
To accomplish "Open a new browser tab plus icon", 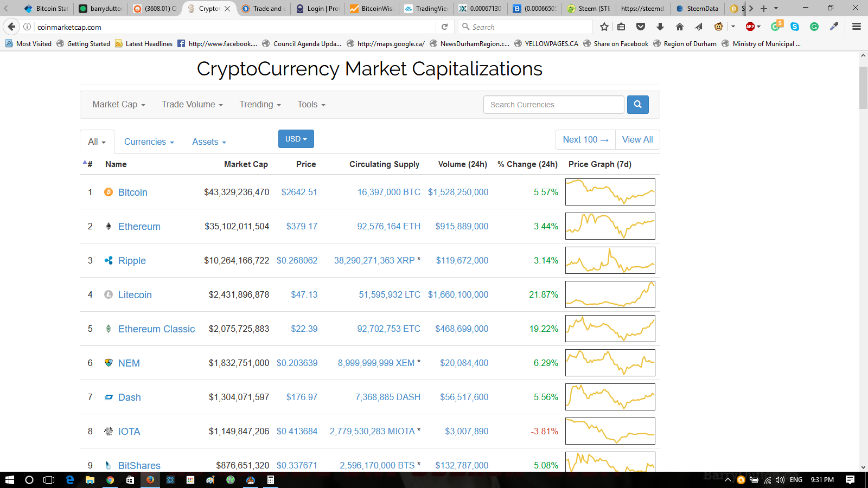I will pyautogui.click(x=764, y=8).
